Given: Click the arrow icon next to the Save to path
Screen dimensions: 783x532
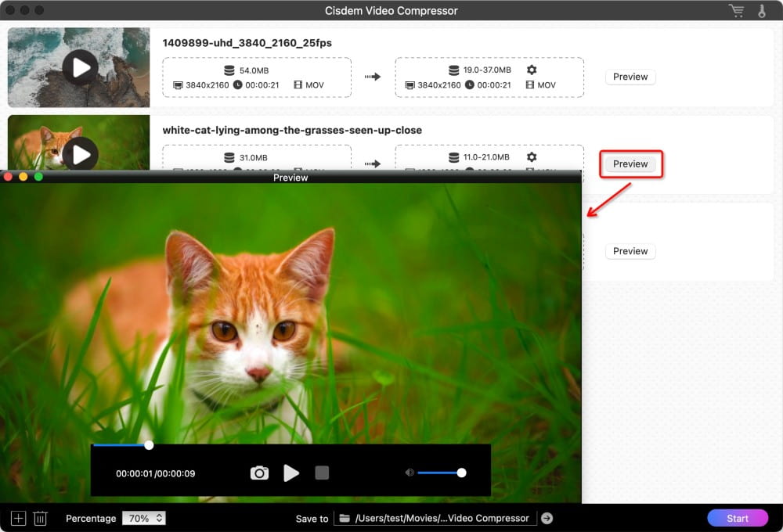Looking at the screenshot, I should point(547,518).
